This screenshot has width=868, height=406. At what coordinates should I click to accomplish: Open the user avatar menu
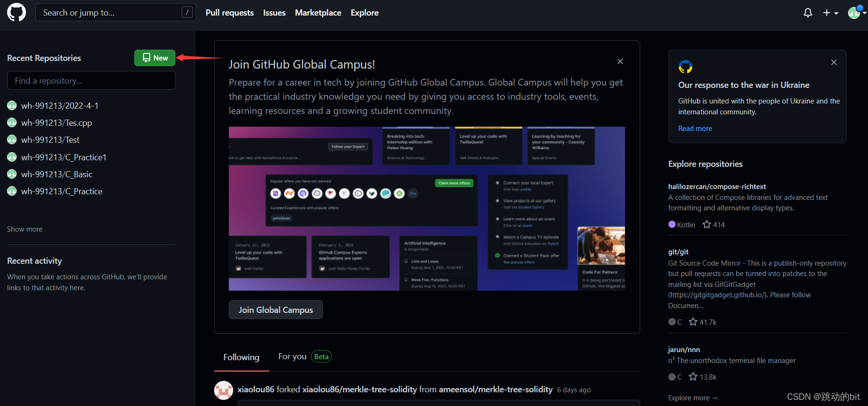pyautogui.click(x=857, y=12)
